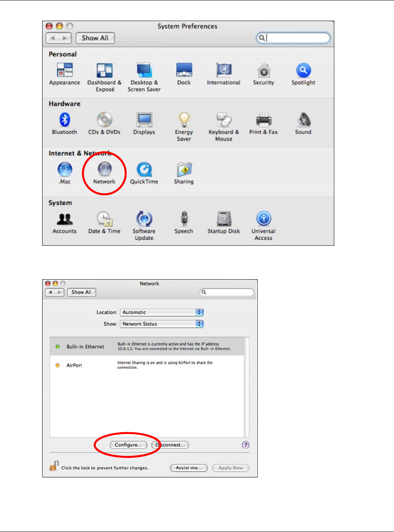Screen dimensions: 394x532
Task: Open Print & Fax preferences
Action: (264, 124)
